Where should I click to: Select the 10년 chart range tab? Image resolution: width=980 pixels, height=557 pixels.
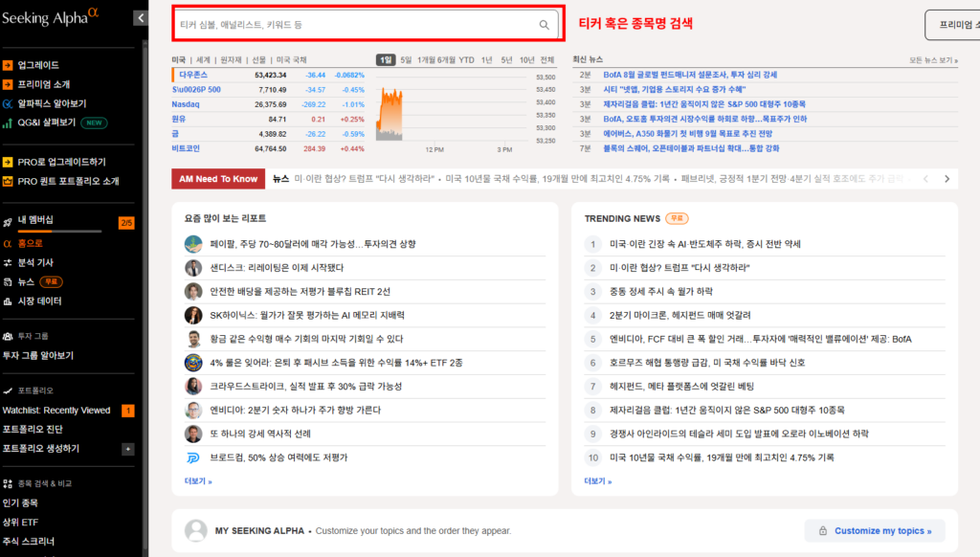(x=527, y=60)
